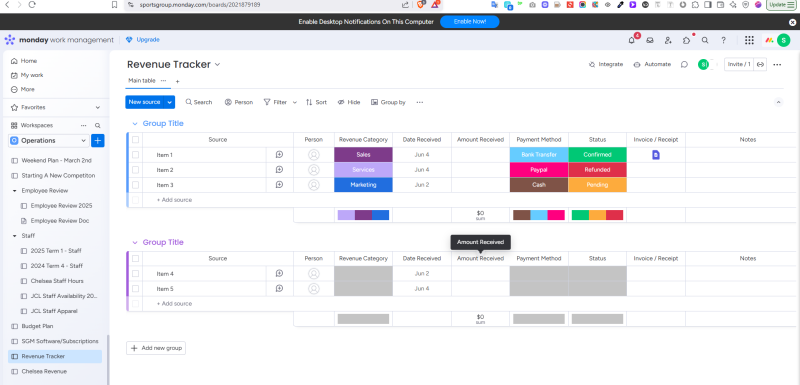Collapse the first Group Title chevron
Viewport: 800px width, 385px height.
click(x=135, y=124)
